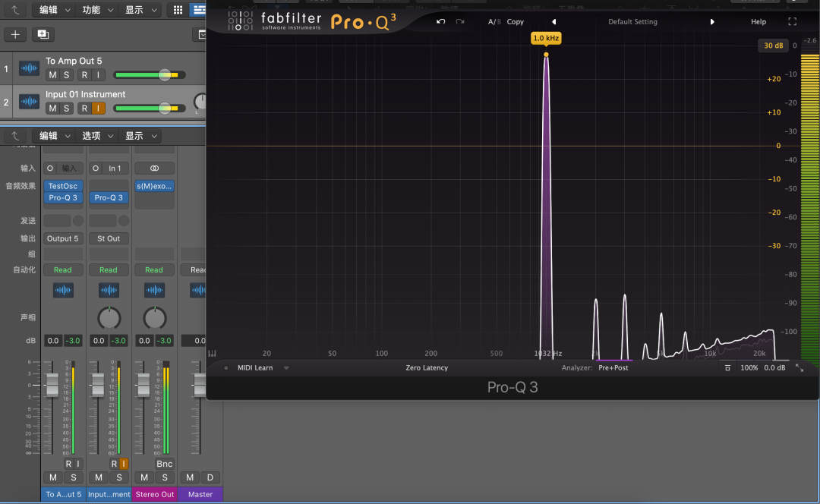Click the MIDI Learn indicator dot
Viewport: 820px width, 504px height.
[226, 368]
